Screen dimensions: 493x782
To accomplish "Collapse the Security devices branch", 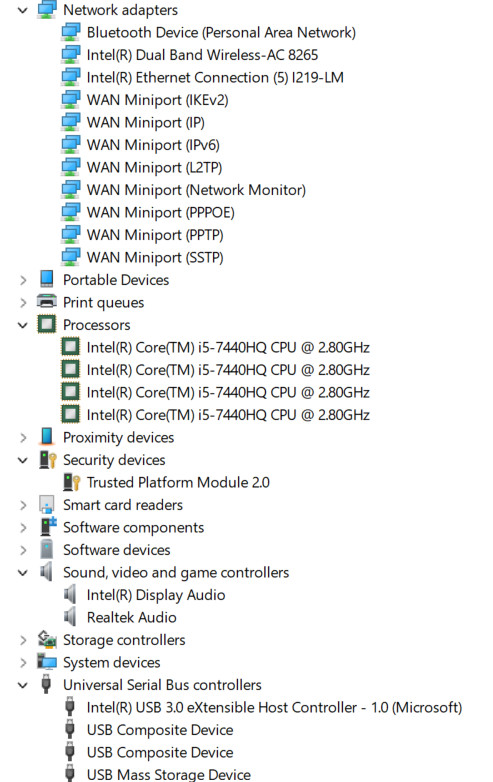I will 22,460.
